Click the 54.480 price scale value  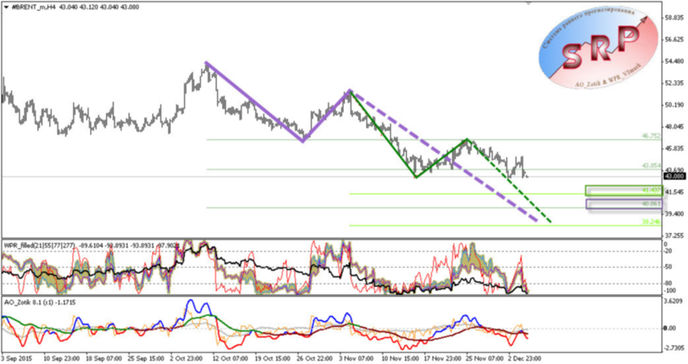(x=676, y=61)
